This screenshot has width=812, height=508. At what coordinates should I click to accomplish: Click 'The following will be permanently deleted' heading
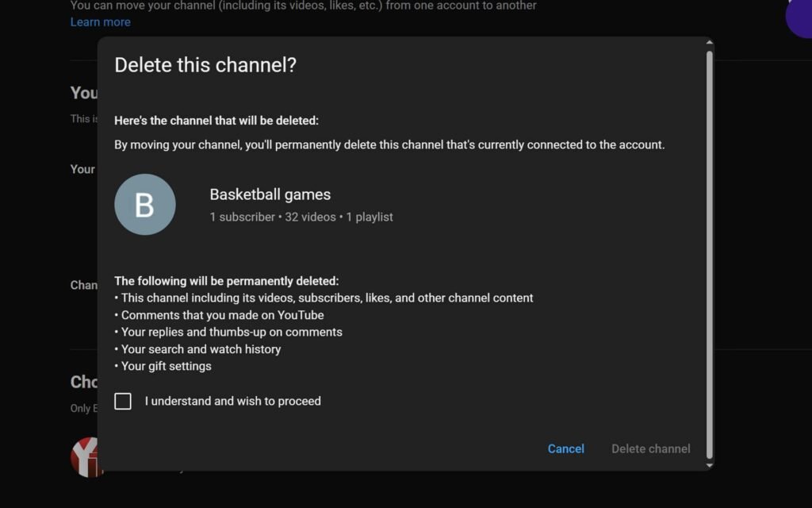coord(226,281)
